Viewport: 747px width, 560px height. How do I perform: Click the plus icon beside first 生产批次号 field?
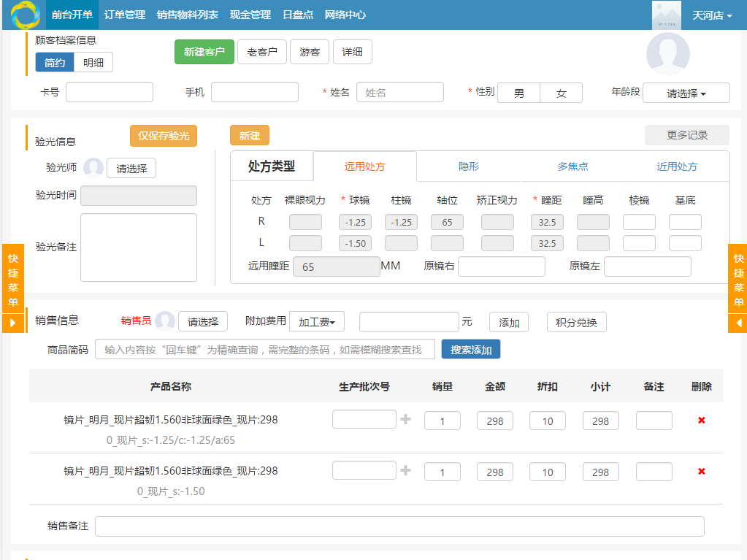tap(405, 418)
